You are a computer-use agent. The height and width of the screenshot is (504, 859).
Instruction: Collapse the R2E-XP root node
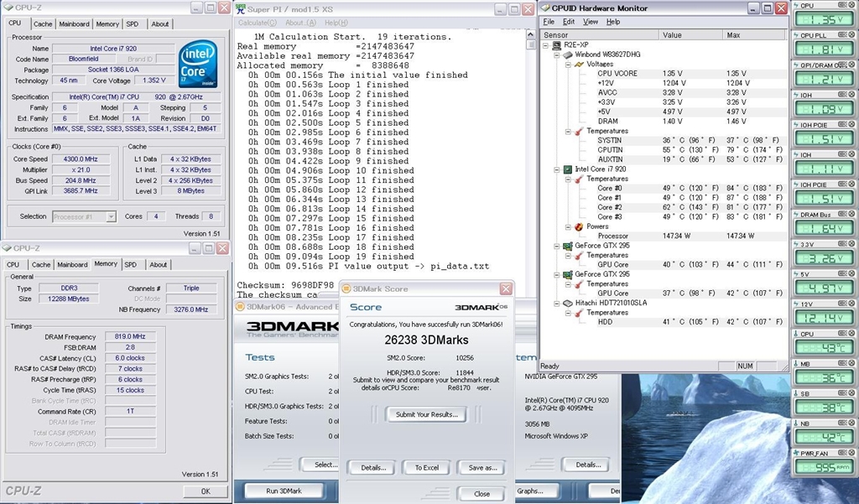pos(545,45)
